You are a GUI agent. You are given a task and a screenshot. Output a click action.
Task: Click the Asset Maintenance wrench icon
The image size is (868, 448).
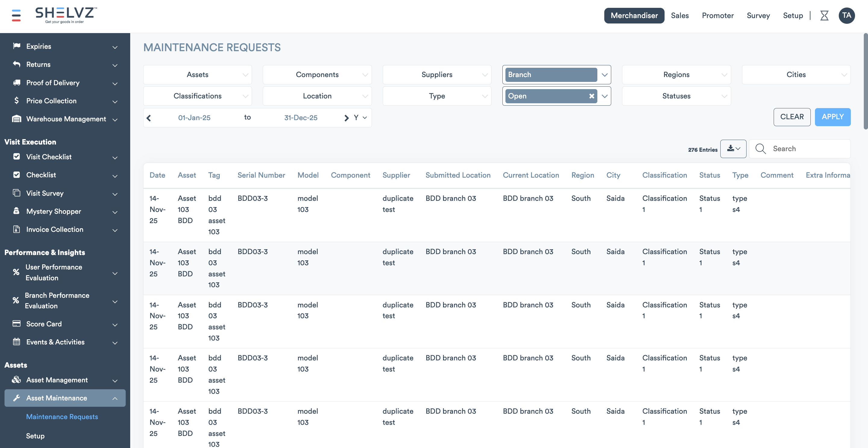pyautogui.click(x=16, y=398)
